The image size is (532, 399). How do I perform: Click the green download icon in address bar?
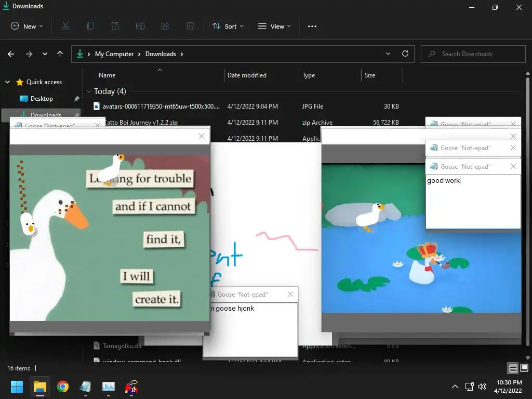(80, 54)
